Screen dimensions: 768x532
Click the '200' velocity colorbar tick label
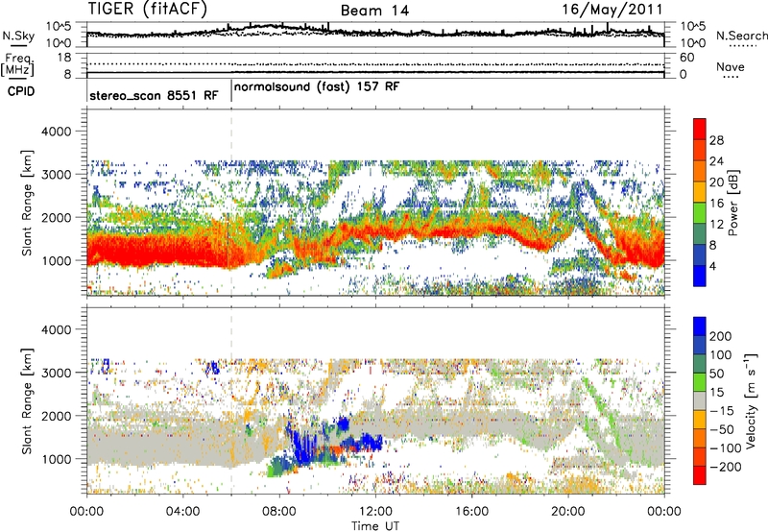point(720,336)
